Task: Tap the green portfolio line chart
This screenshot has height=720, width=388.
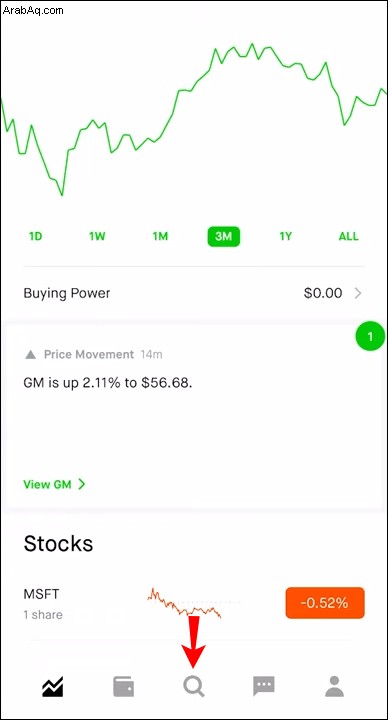Action: tap(194, 119)
